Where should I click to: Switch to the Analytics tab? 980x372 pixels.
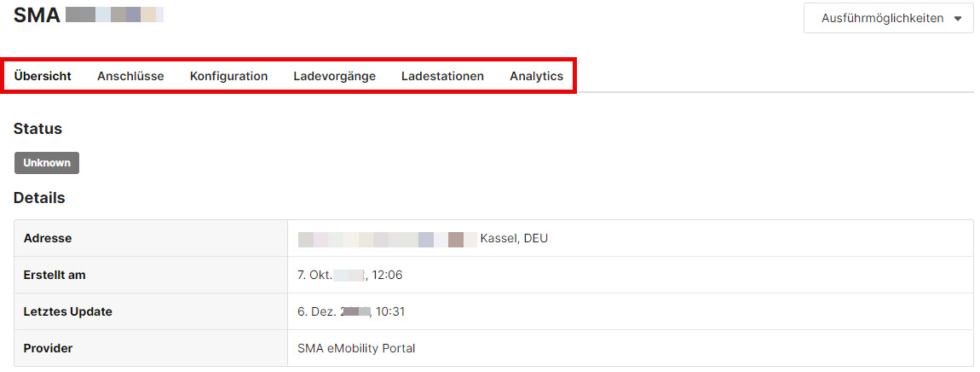click(536, 76)
